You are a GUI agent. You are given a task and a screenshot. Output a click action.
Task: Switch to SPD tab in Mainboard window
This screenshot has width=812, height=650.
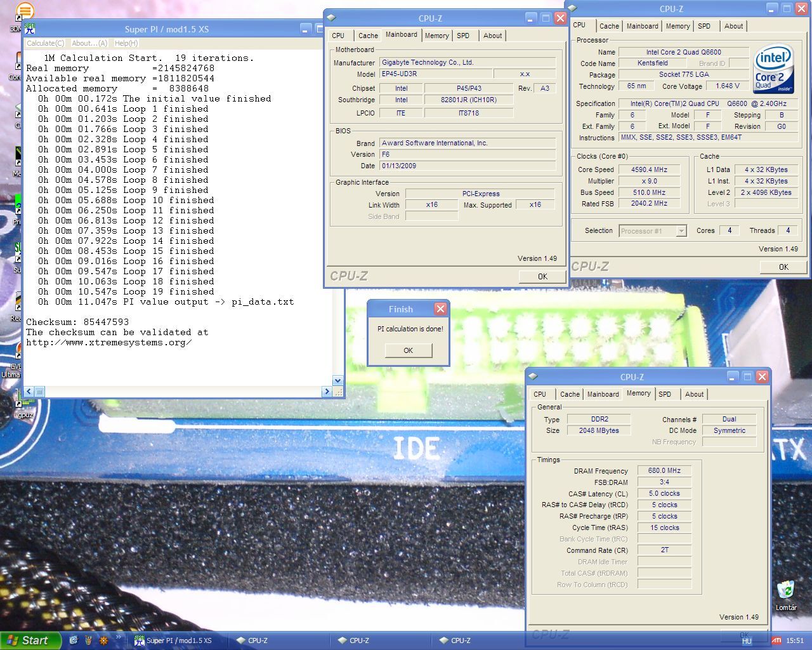tap(463, 36)
